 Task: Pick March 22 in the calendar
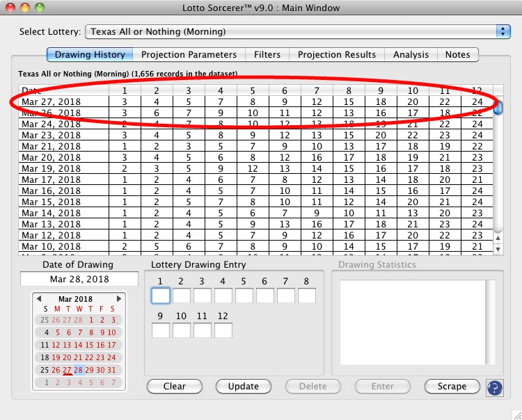89,357
